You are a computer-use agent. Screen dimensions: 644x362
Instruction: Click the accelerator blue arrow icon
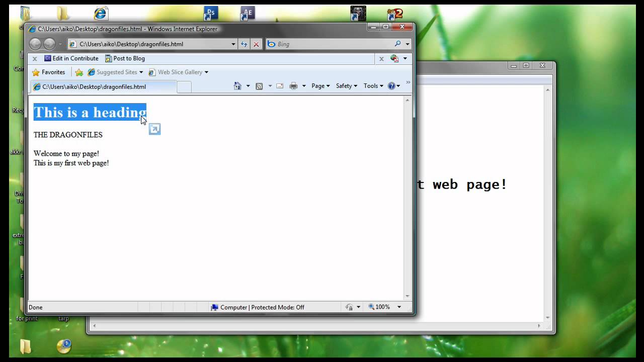click(x=154, y=129)
